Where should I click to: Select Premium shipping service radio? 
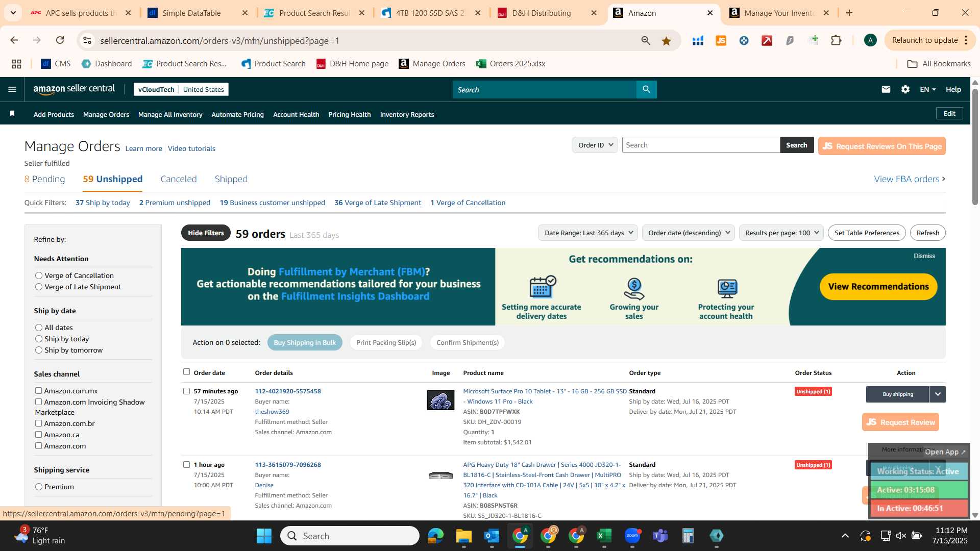pos(39,487)
